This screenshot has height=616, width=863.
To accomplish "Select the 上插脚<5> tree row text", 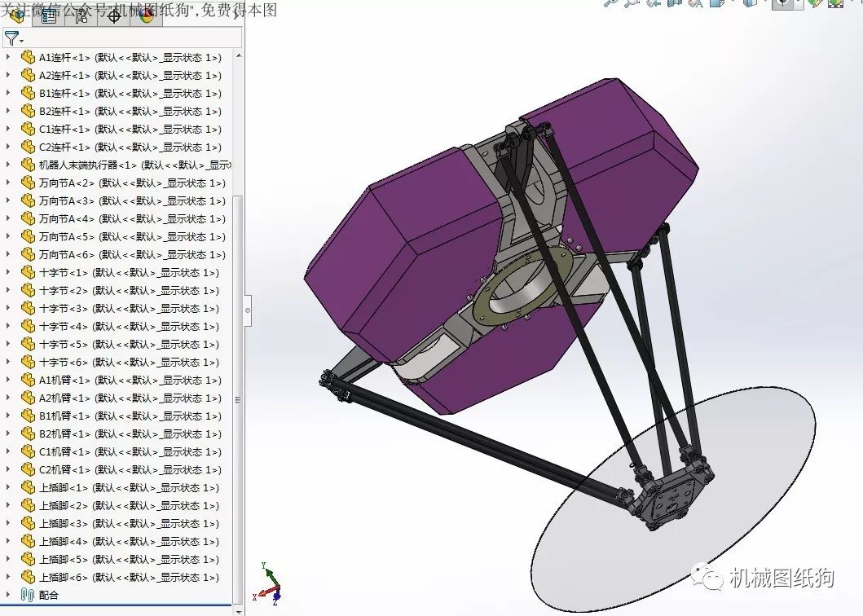I will pyautogui.click(x=129, y=559).
